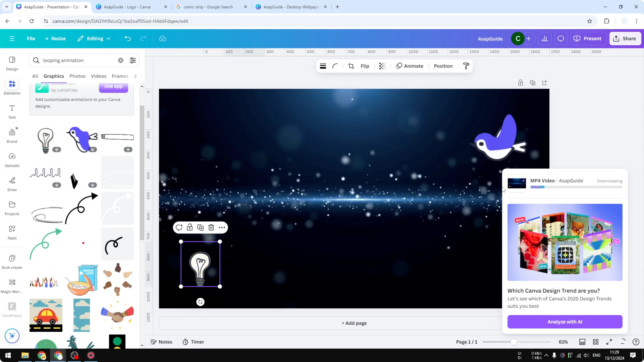Open the Uploads panel
The height and width of the screenshot is (362, 644).
(12, 159)
